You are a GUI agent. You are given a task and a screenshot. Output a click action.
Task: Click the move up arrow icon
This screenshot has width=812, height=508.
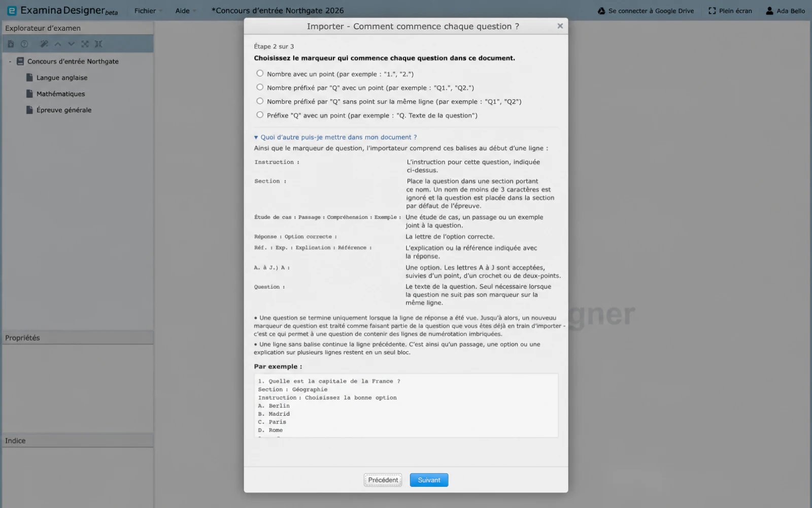[x=58, y=44]
